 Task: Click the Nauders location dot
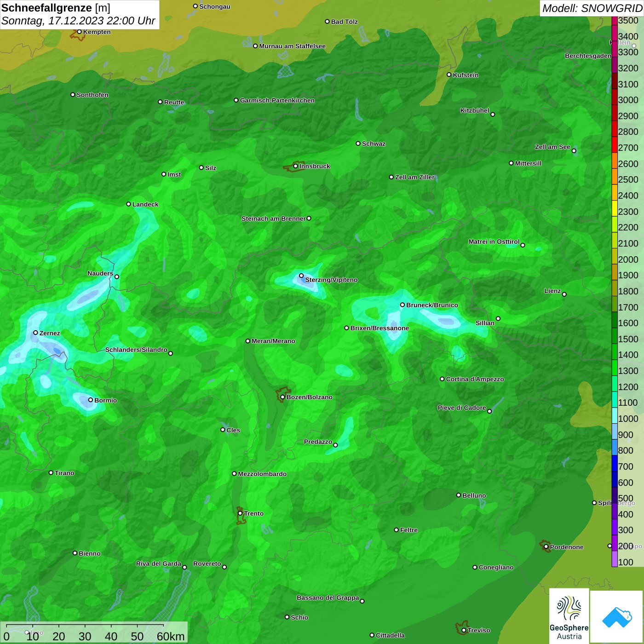coord(117,276)
